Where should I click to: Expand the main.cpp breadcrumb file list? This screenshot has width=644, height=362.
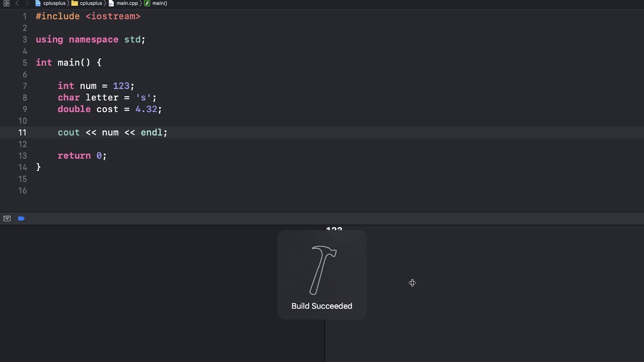click(127, 4)
